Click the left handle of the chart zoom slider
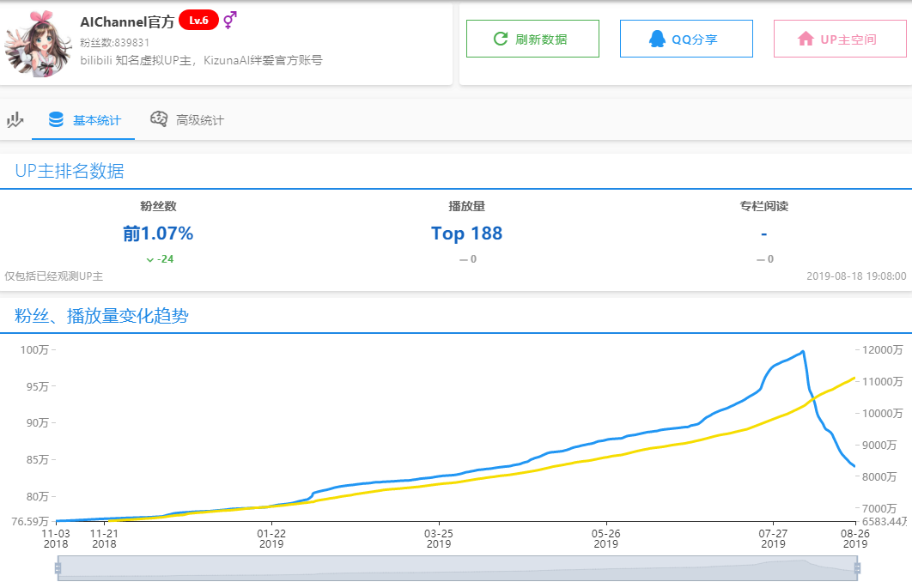Image resolution: width=912 pixels, height=588 pixels. pyautogui.click(x=58, y=568)
